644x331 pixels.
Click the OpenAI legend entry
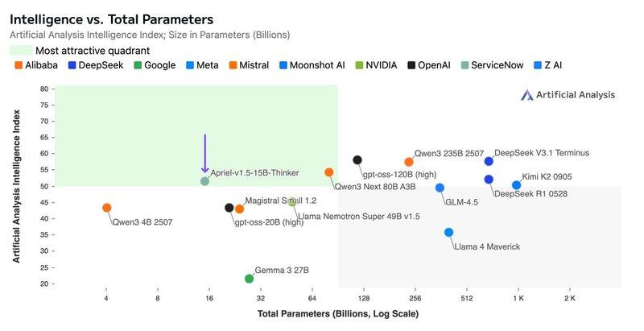point(428,65)
